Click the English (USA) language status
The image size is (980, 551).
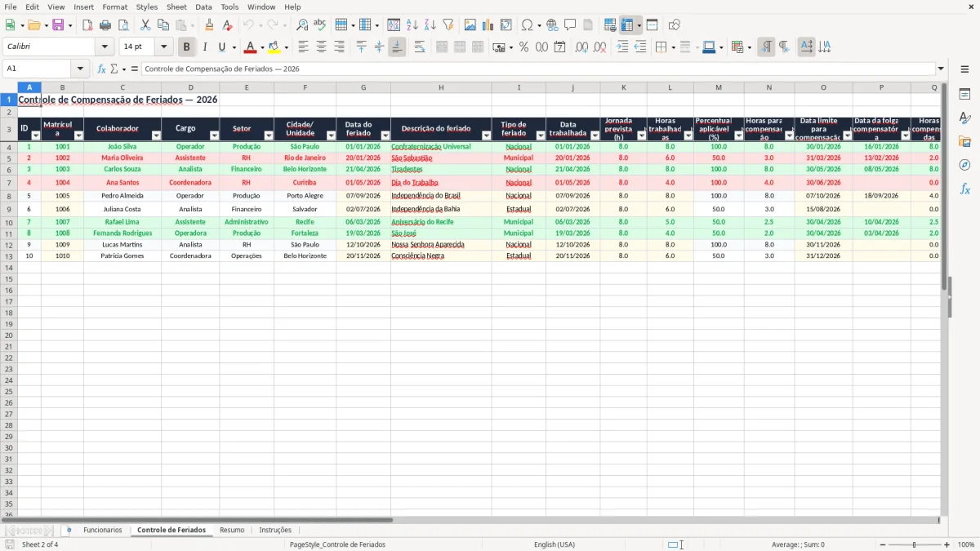click(x=555, y=544)
